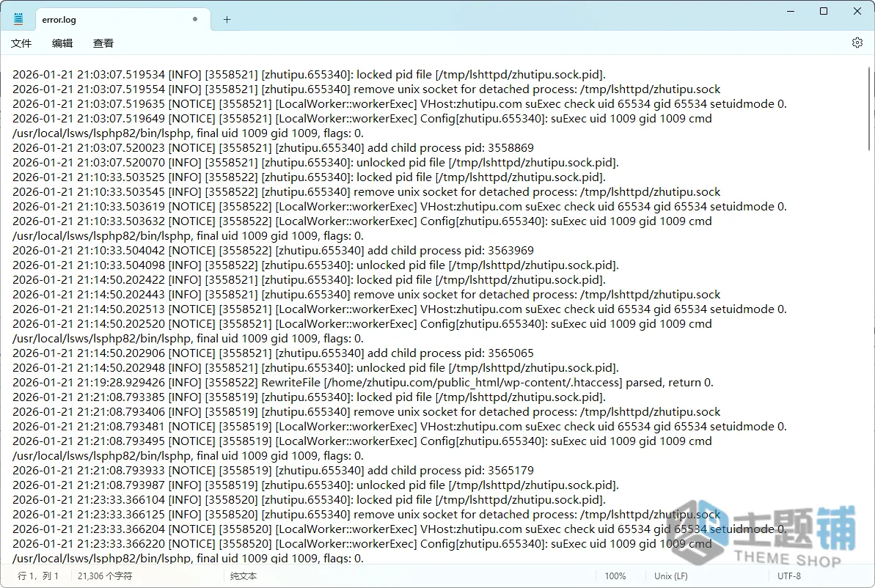Click log line timestamped 21:21:08.793385
875x588 pixels.
[309, 397]
